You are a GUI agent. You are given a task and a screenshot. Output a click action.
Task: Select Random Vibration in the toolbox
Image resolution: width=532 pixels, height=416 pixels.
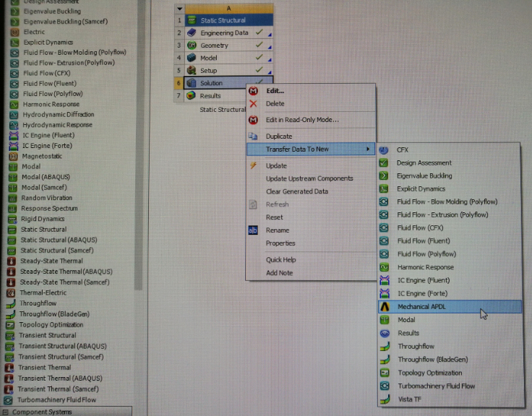[46, 198]
